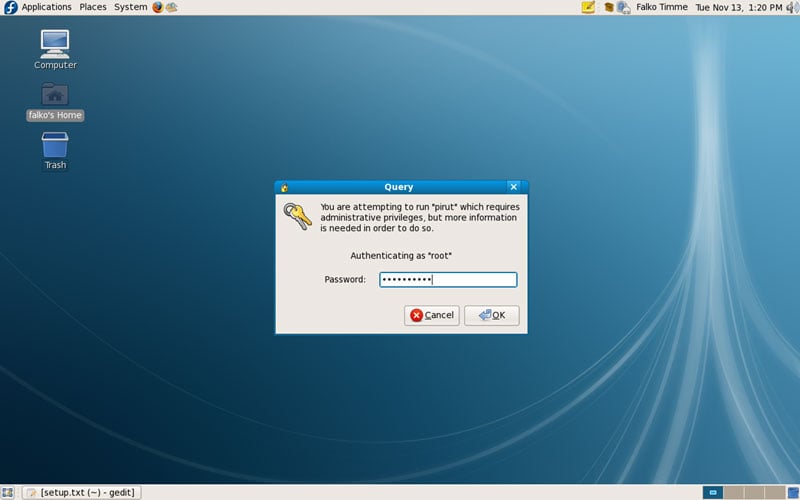This screenshot has height=500, width=800.
Task: Switch to the fourth workspace
Action: pos(774,492)
